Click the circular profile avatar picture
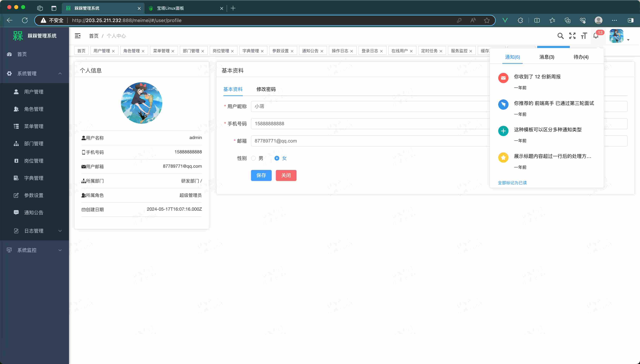 (141, 103)
